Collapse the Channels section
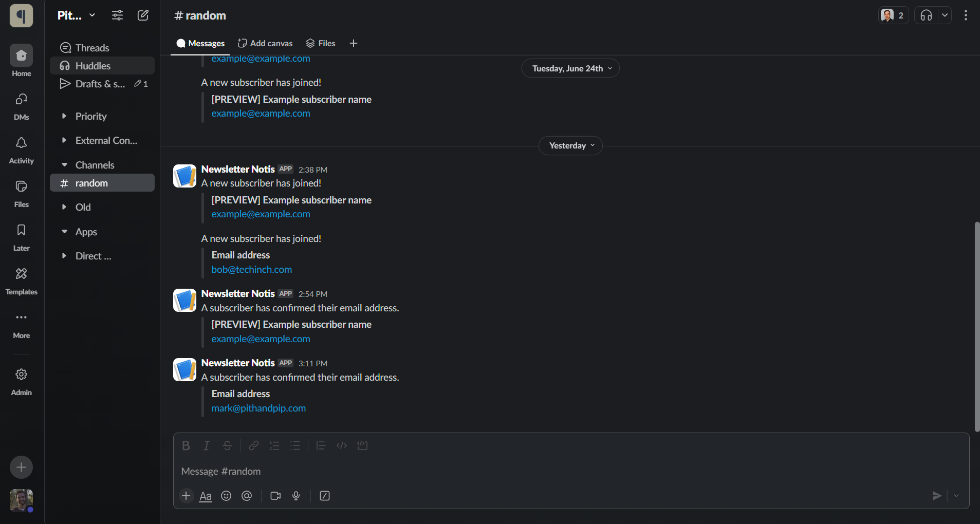This screenshot has height=524, width=980. 64,165
